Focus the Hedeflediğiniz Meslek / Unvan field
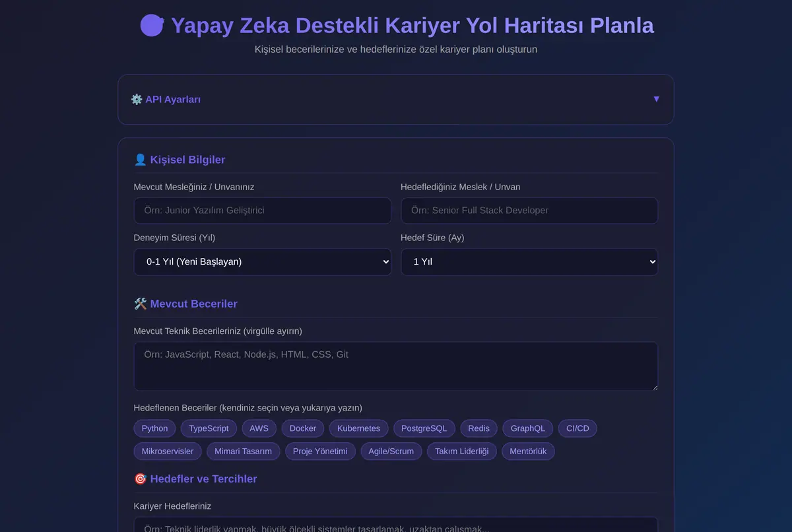This screenshot has width=792, height=532. 529,211
